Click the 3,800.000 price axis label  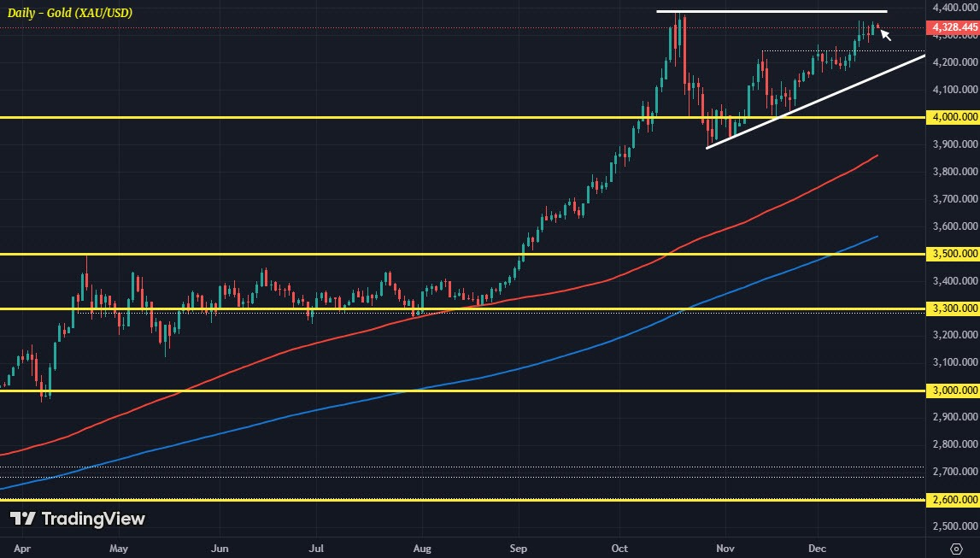954,172
